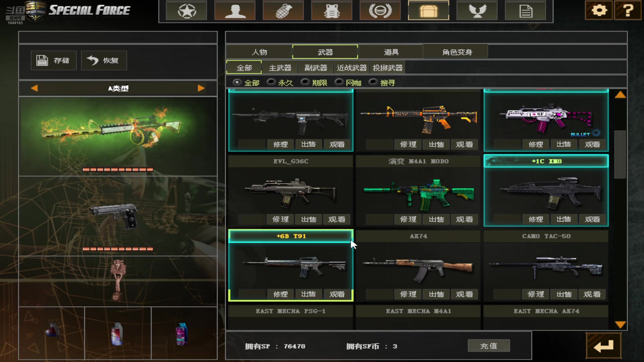Viewport: 644px width, 362px height.
Task: Click the return arrow icon at bottom right
Action: pyautogui.click(x=603, y=346)
